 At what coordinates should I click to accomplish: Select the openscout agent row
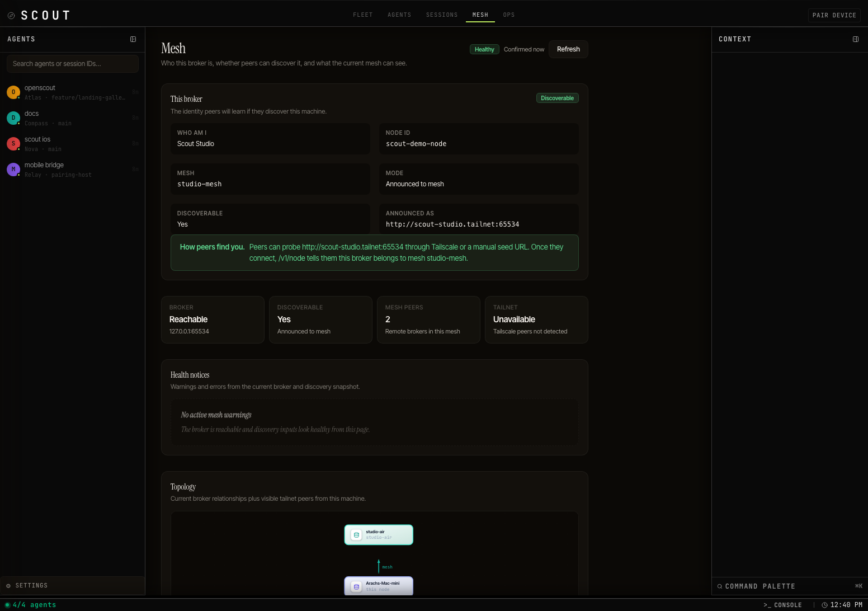click(73, 92)
